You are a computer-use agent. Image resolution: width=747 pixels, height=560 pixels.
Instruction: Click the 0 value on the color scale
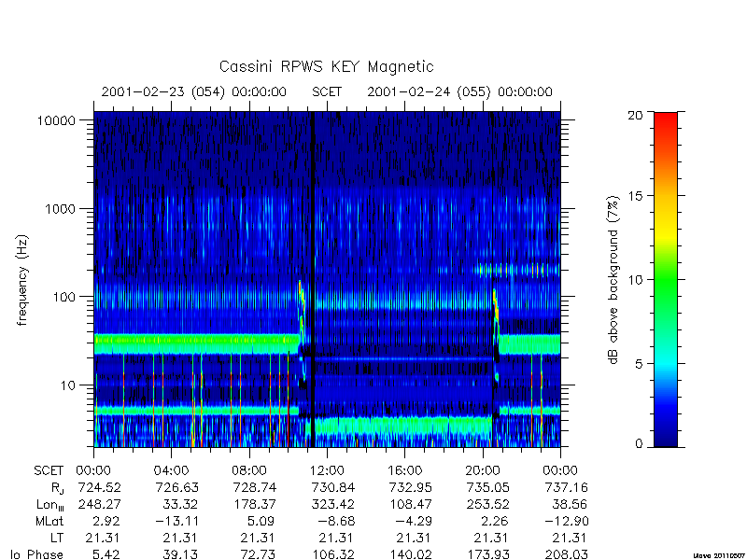coord(639,444)
